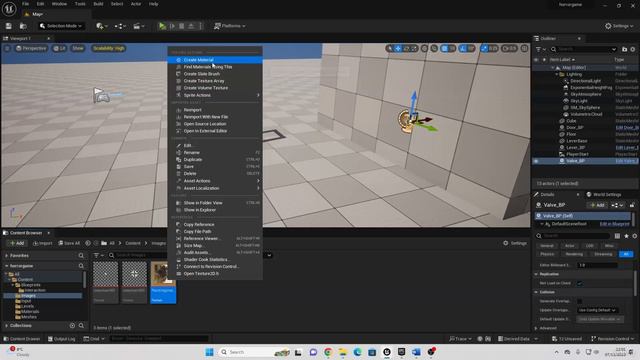Open the Window menu

[x=59, y=4]
